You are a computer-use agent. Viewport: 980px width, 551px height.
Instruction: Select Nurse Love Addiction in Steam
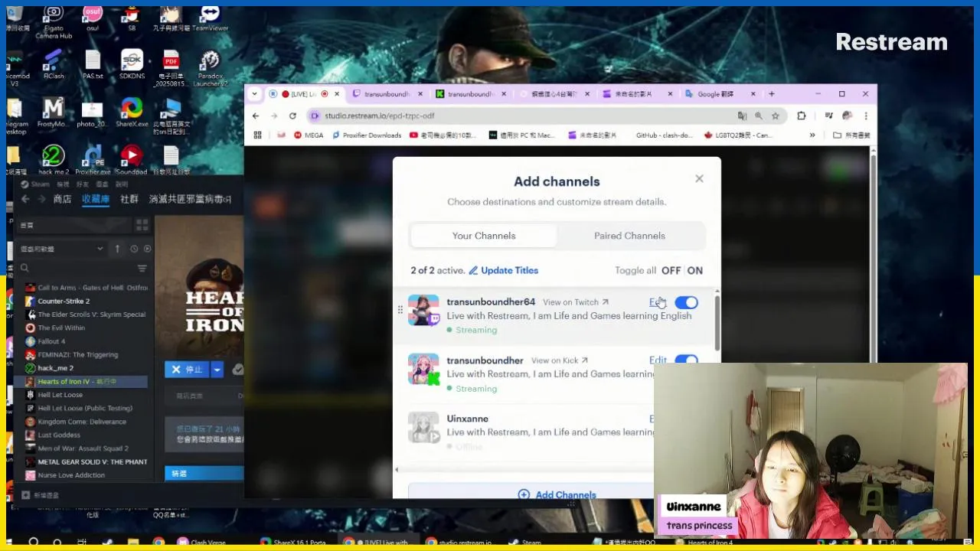71,475
